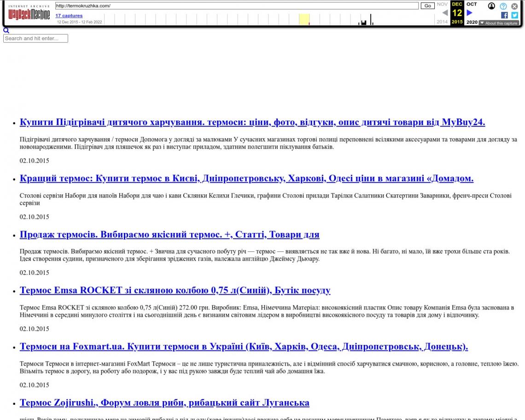525x420 pixels.
Task: Click NOV month label
Action: pos(442,4)
